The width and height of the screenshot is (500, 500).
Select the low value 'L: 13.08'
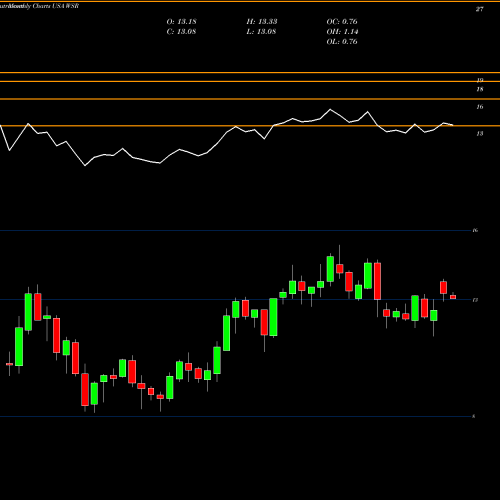coord(262,32)
